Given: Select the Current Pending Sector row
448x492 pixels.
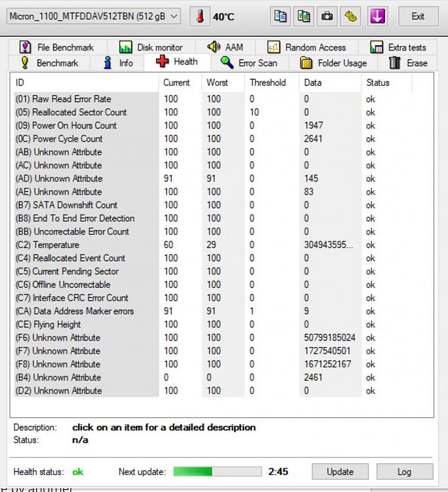Looking at the screenshot, I should coord(213,272).
